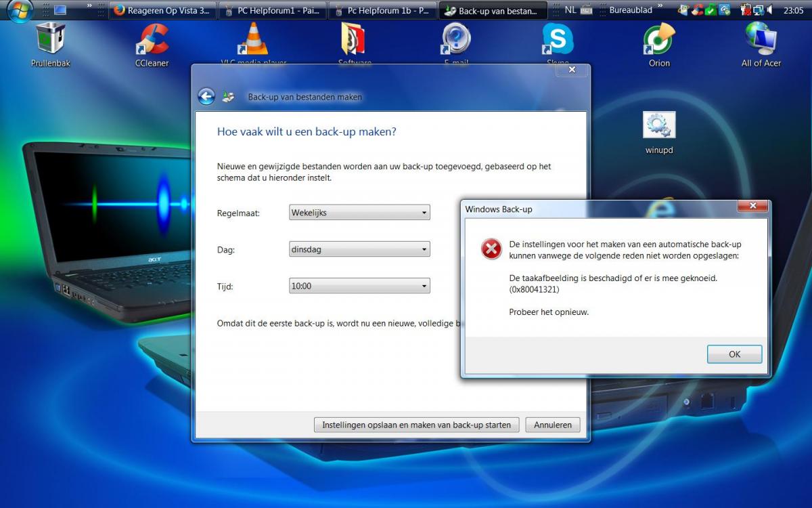
Task: Click the 'Probeer het opnieuw.' text
Action: point(549,312)
